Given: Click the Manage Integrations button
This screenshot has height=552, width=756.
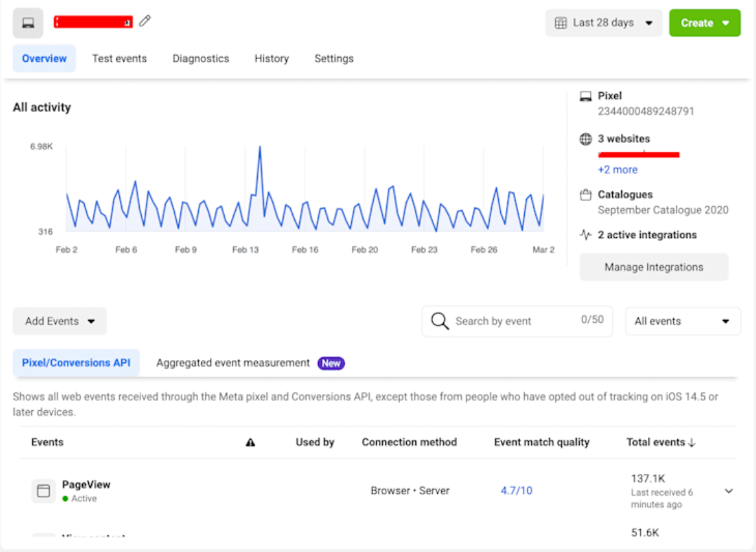Looking at the screenshot, I should [654, 267].
